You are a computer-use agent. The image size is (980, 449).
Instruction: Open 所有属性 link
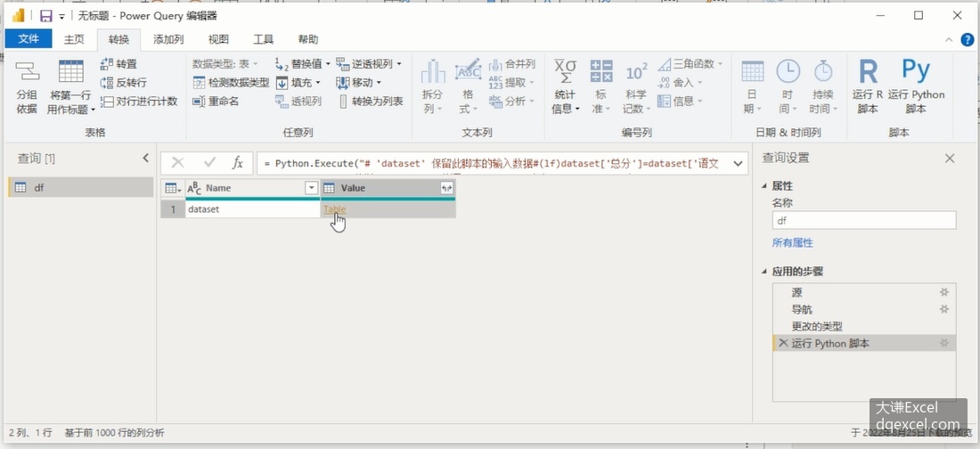pyautogui.click(x=793, y=242)
